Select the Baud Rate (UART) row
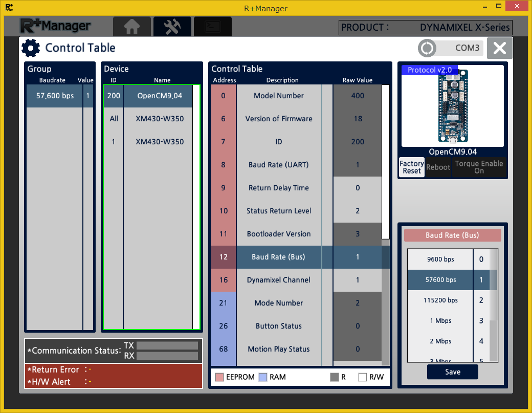The height and width of the screenshot is (413, 532). 296,165
